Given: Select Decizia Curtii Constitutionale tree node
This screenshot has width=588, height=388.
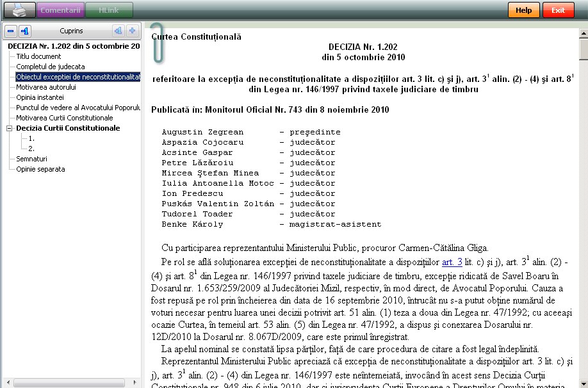Looking at the screenshot, I should [68, 128].
